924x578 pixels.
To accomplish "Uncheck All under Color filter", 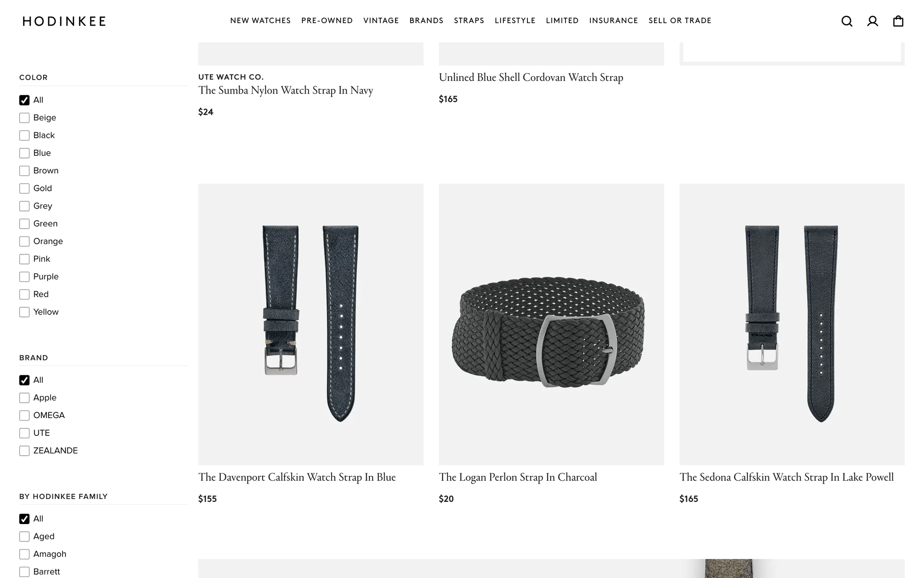I will coord(25,100).
